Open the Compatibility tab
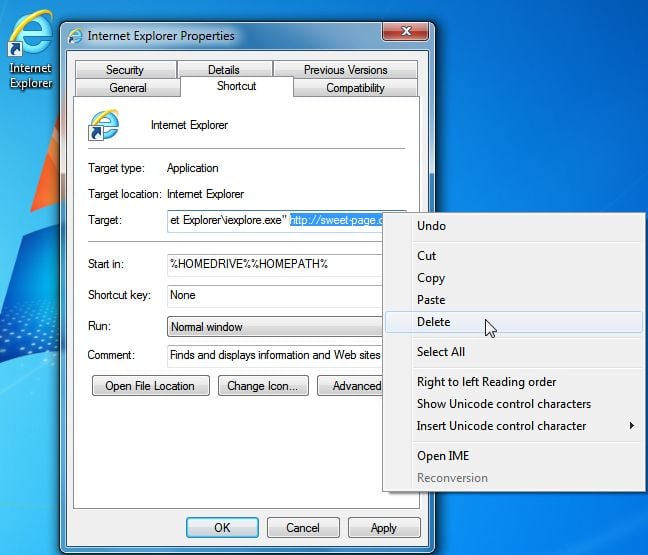The width and height of the screenshot is (648, 555). (355, 88)
